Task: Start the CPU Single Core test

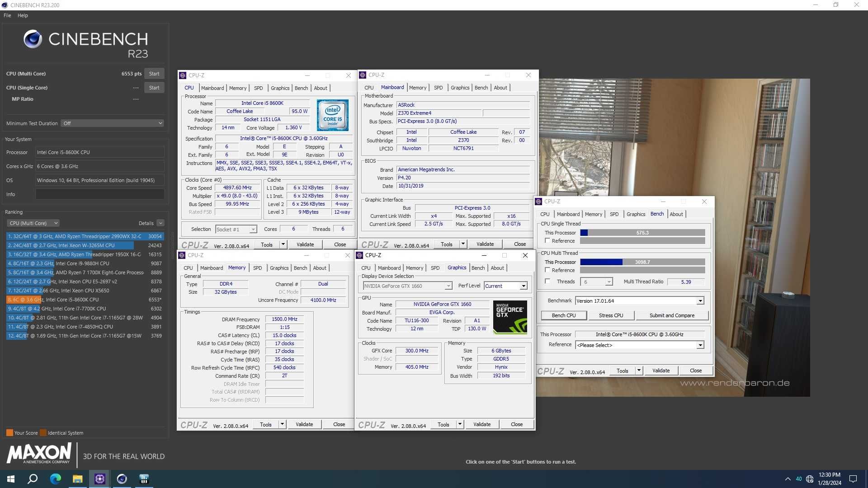Action: point(154,88)
